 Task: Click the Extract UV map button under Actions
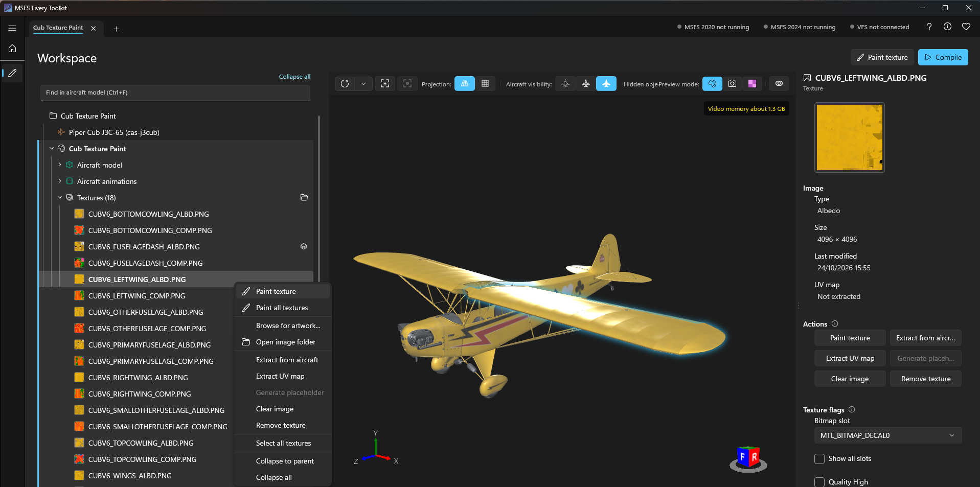pos(850,358)
